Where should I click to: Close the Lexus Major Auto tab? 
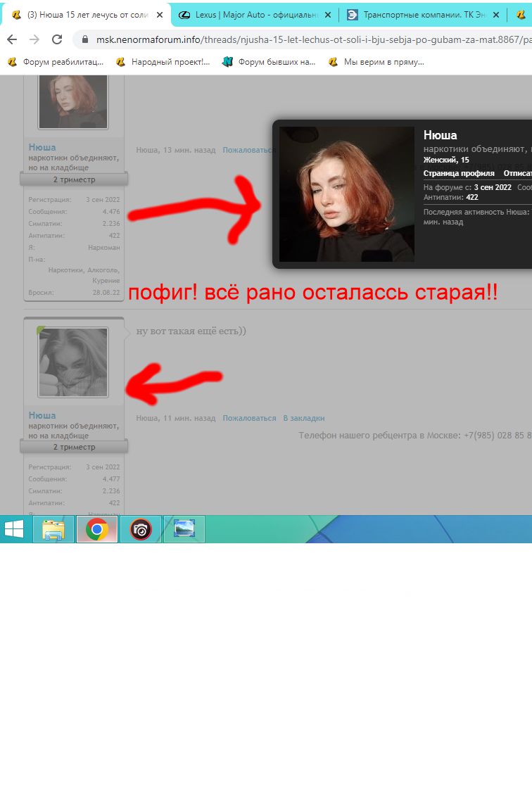[x=327, y=14]
